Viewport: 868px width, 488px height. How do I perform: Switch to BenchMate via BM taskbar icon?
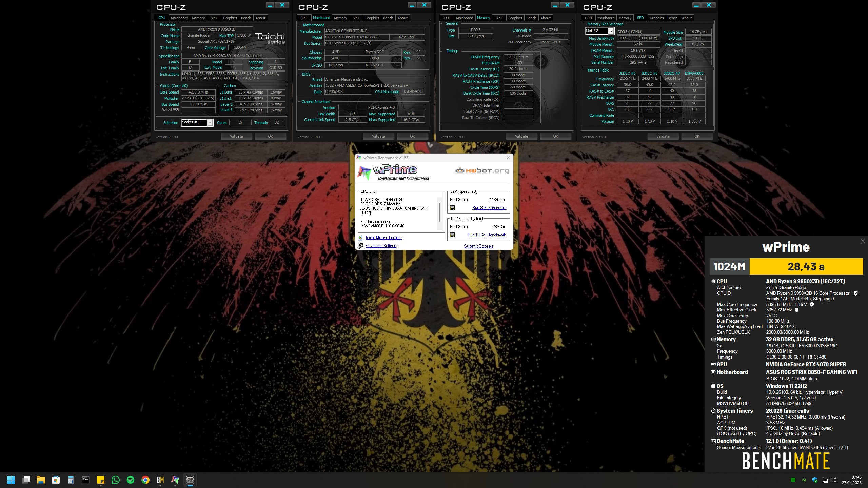click(160, 480)
